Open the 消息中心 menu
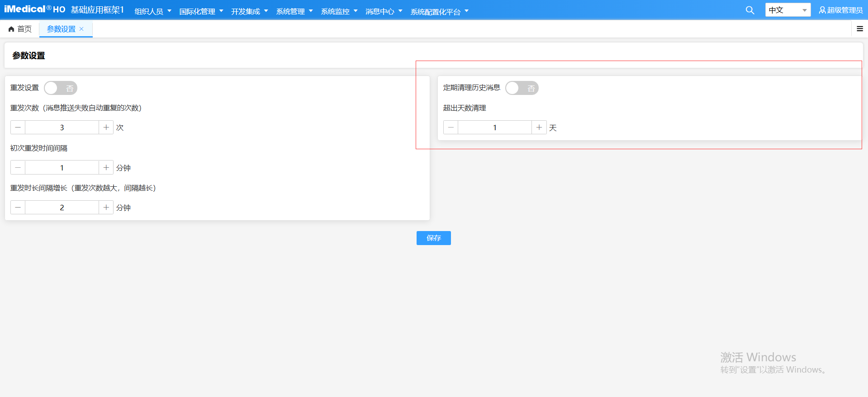868x397 pixels. (384, 11)
